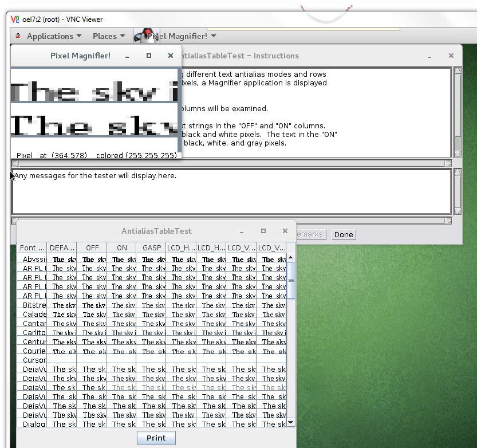Click the GNOME foot icon beside Applications
Screen dimensions: 477x448
tap(18, 36)
